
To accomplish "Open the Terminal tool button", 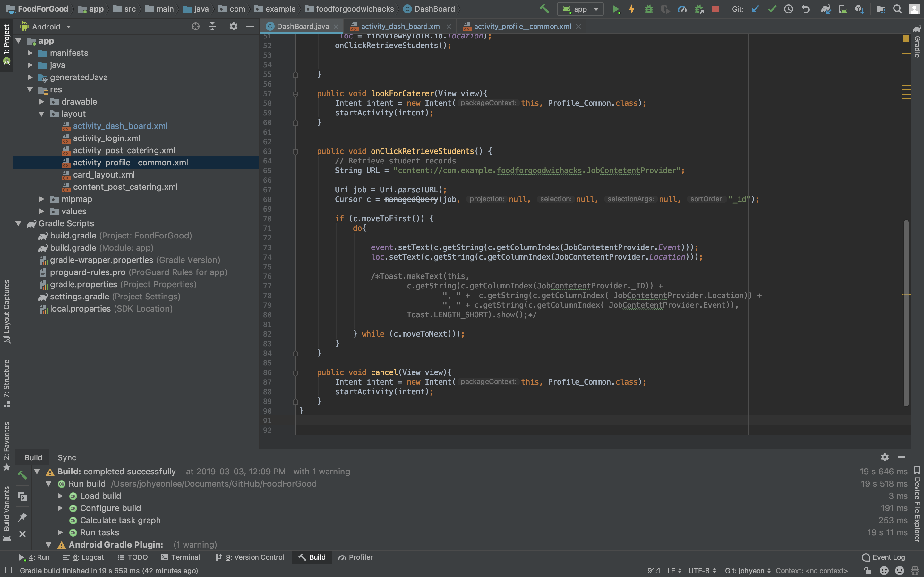I will coord(181,557).
